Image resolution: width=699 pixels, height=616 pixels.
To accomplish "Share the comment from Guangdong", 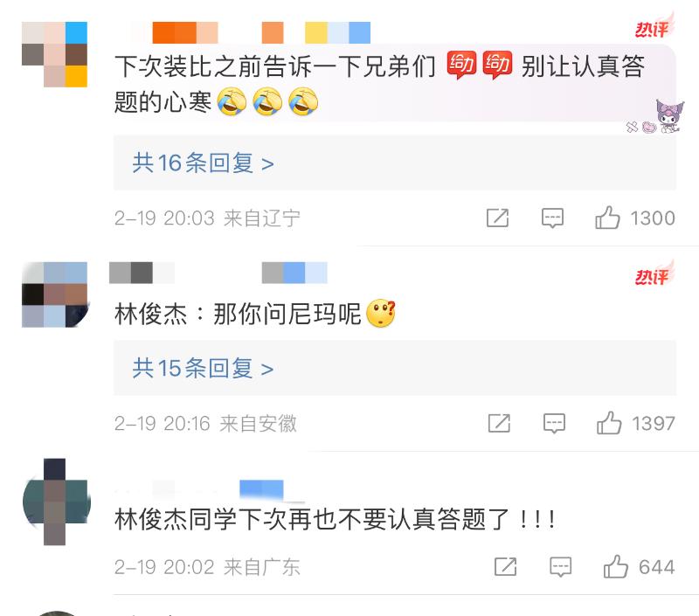I will click(506, 566).
